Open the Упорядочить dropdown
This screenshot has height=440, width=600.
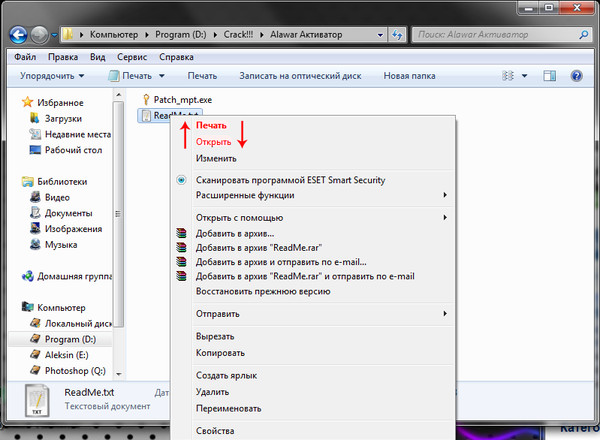tap(50, 76)
